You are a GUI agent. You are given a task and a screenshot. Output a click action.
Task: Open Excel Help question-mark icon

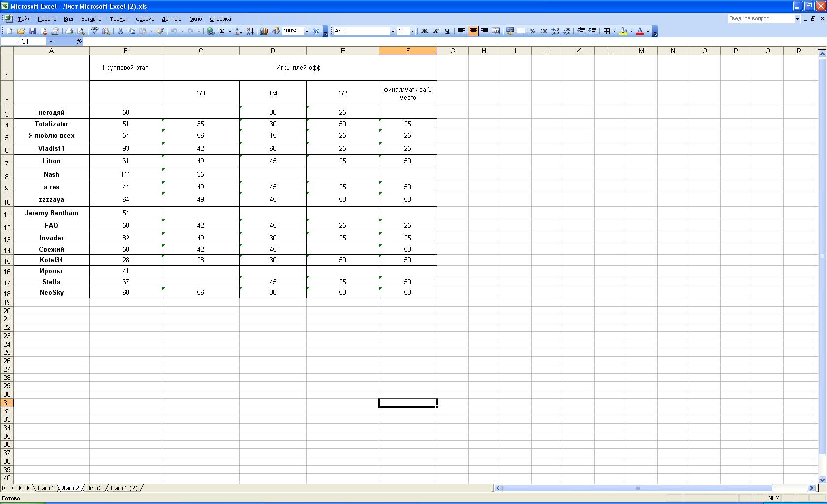pyautogui.click(x=316, y=31)
